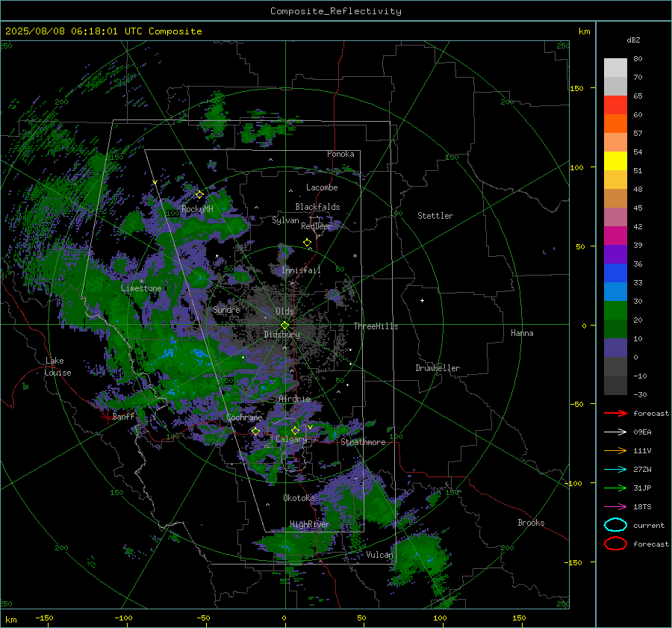Click the Composite_Reflectivity title
The height and width of the screenshot is (628, 672).
[x=335, y=11]
